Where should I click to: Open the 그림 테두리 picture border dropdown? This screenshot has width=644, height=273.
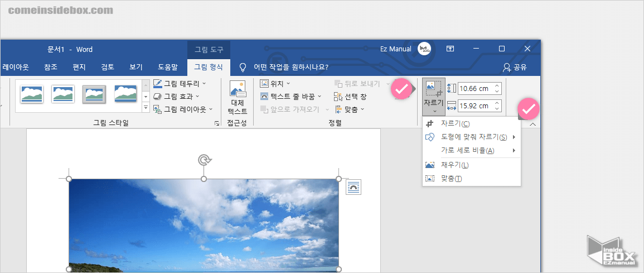[204, 83]
